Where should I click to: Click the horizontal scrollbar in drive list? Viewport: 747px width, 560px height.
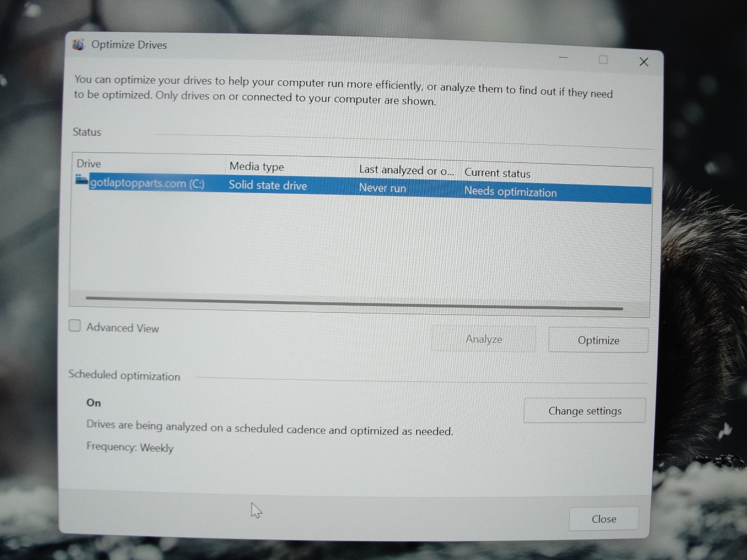[x=354, y=303]
